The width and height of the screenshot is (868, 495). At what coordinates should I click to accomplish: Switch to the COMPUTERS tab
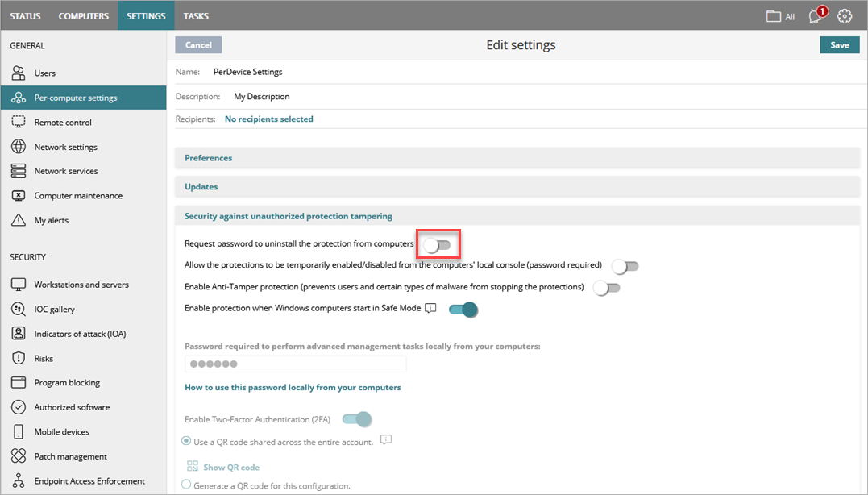pos(83,15)
